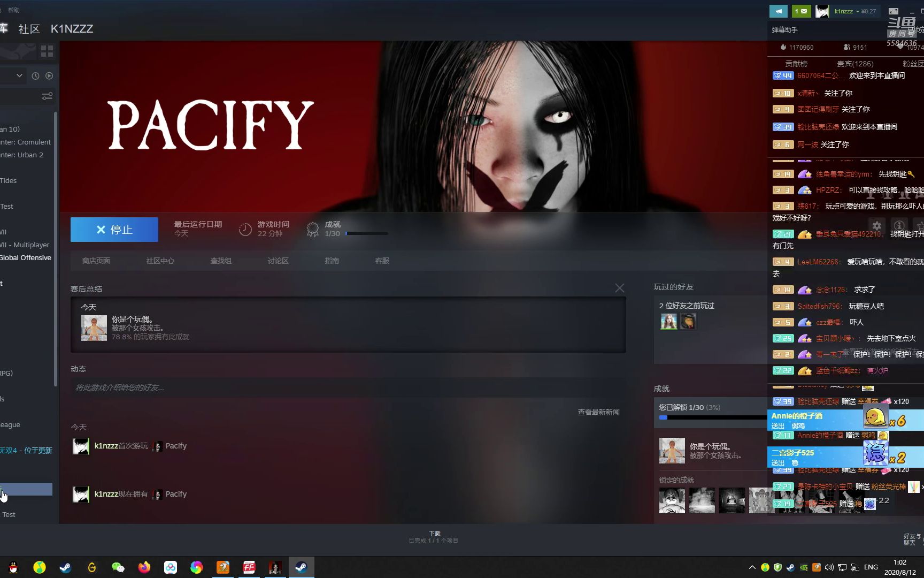Click the playtime clock icon

[x=245, y=230]
